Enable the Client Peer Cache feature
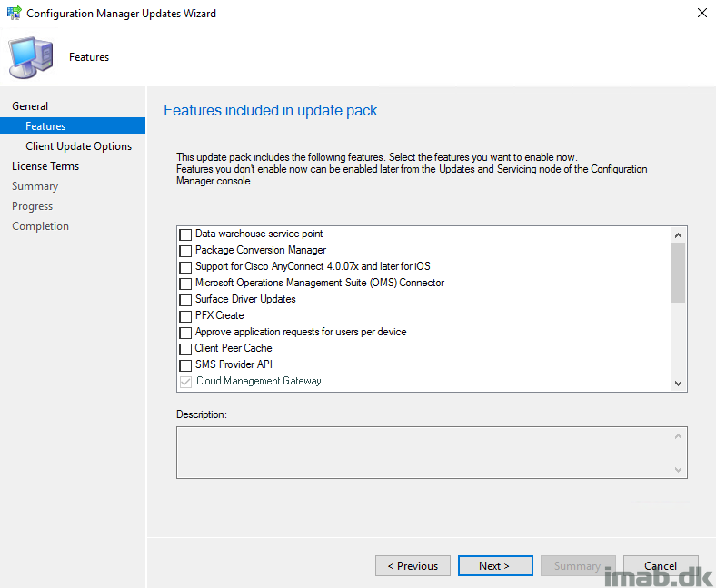 pyautogui.click(x=185, y=349)
